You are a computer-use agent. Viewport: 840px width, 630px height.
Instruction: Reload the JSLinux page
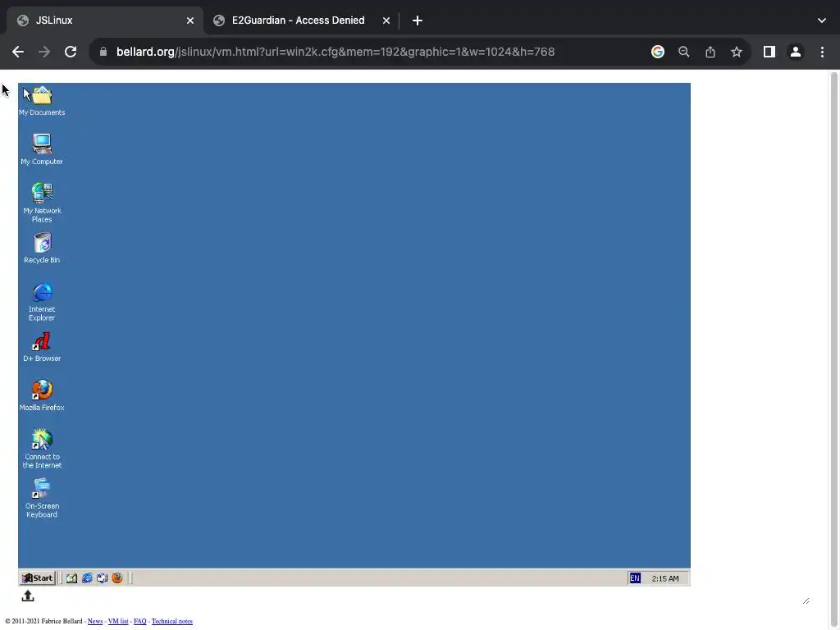[x=71, y=52]
